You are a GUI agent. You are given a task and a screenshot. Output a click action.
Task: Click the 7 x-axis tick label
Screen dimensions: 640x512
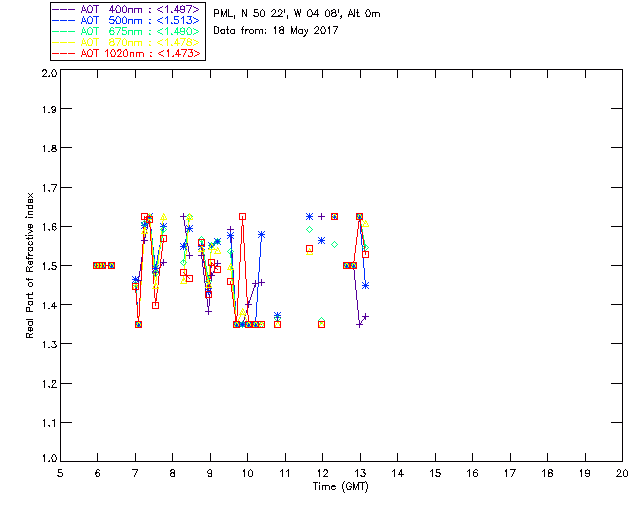pyautogui.click(x=135, y=473)
